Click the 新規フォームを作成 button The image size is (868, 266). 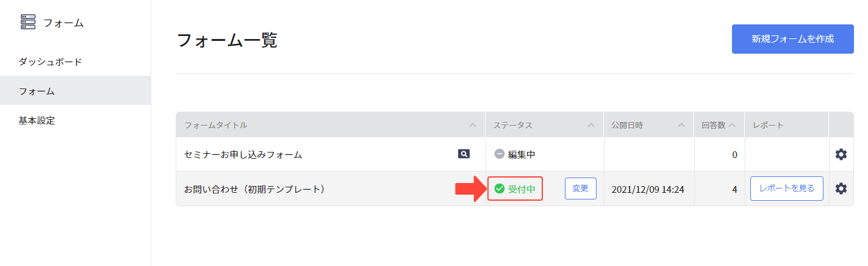point(792,39)
